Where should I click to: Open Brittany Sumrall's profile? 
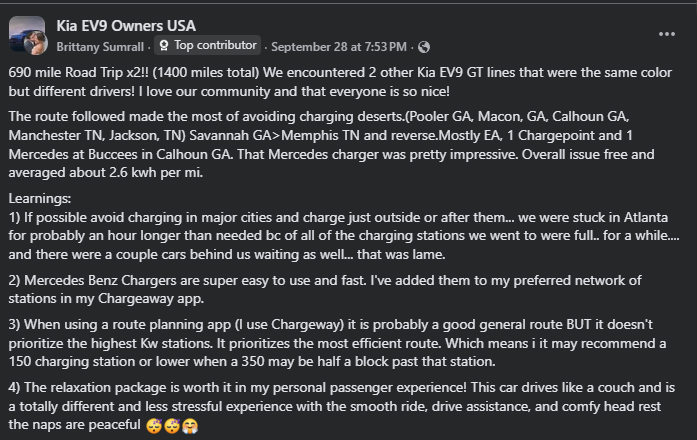(x=101, y=46)
